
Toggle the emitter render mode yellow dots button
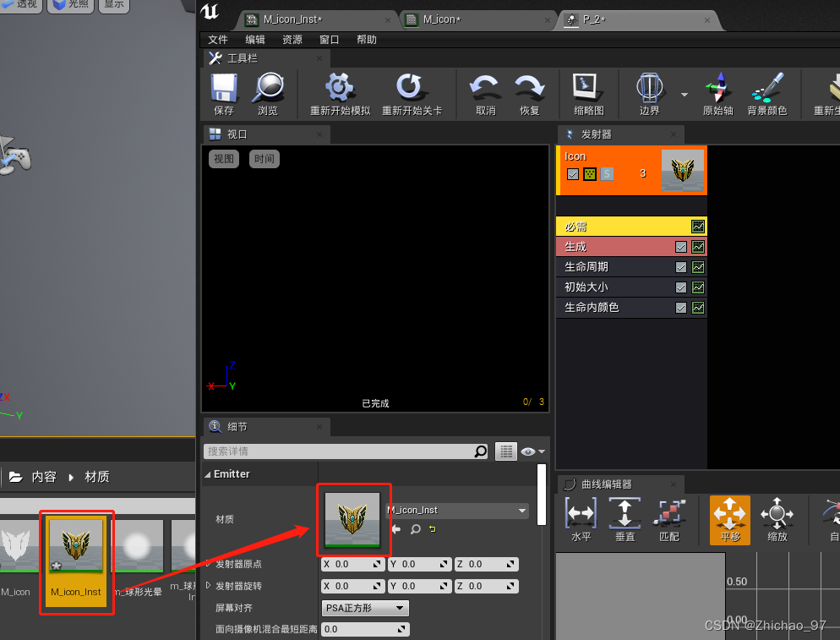[589, 174]
